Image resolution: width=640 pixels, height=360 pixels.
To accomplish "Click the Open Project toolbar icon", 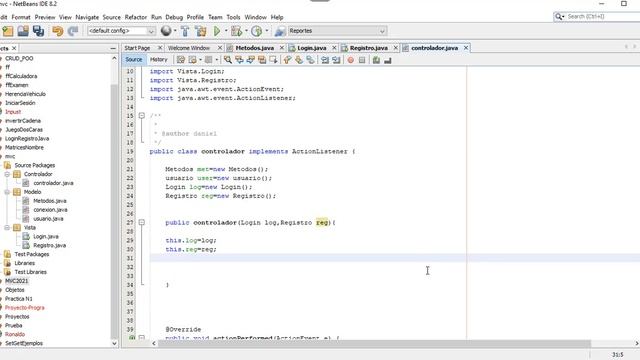I will pos(23,31).
